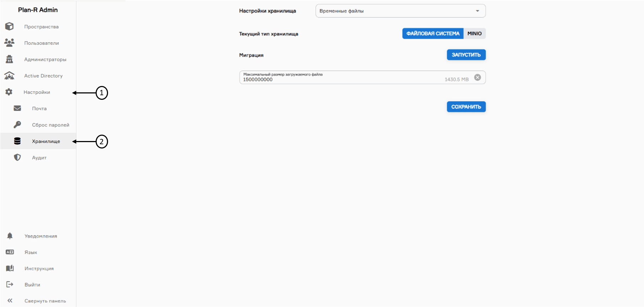Click the shield icon for Аудит
This screenshot has height=308, width=644.
(x=17, y=157)
